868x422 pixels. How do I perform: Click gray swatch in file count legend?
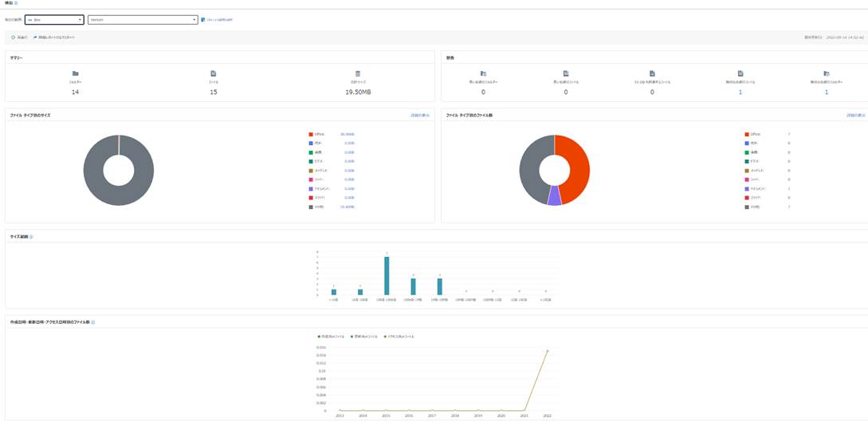(747, 207)
